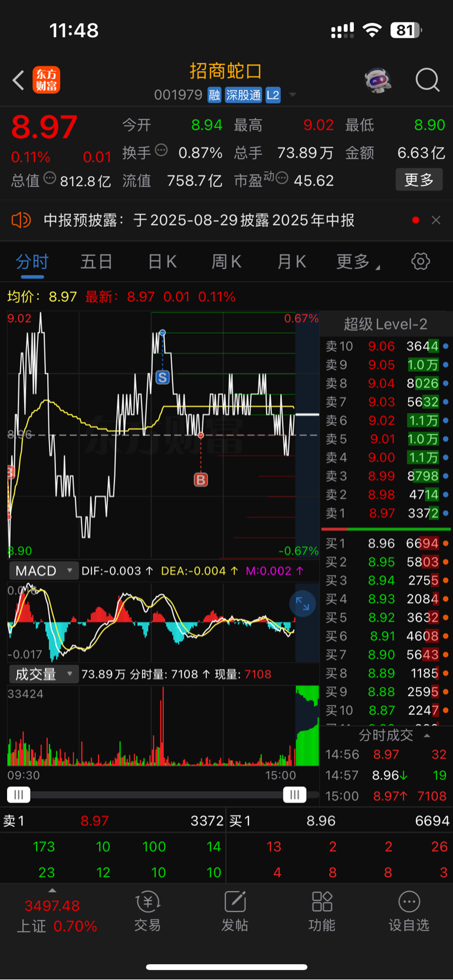Collapse the 分时成交 panel arrow
The width and height of the screenshot is (453, 980).
pyautogui.click(x=427, y=735)
